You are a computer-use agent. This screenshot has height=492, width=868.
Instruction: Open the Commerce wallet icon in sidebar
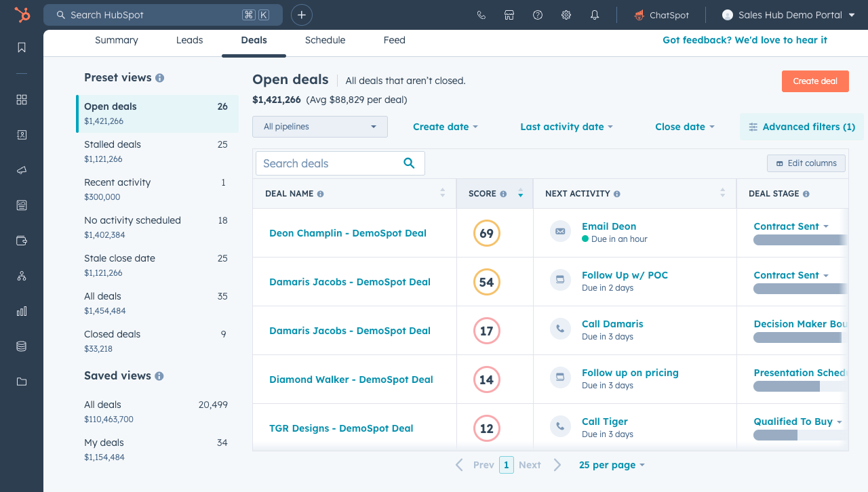click(22, 241)
